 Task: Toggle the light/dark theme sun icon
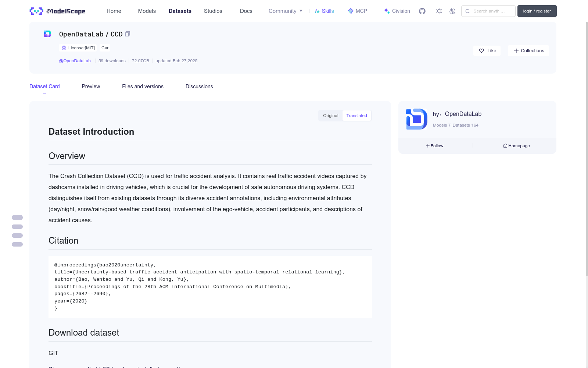pyautogui.click(x=439, y=11)
